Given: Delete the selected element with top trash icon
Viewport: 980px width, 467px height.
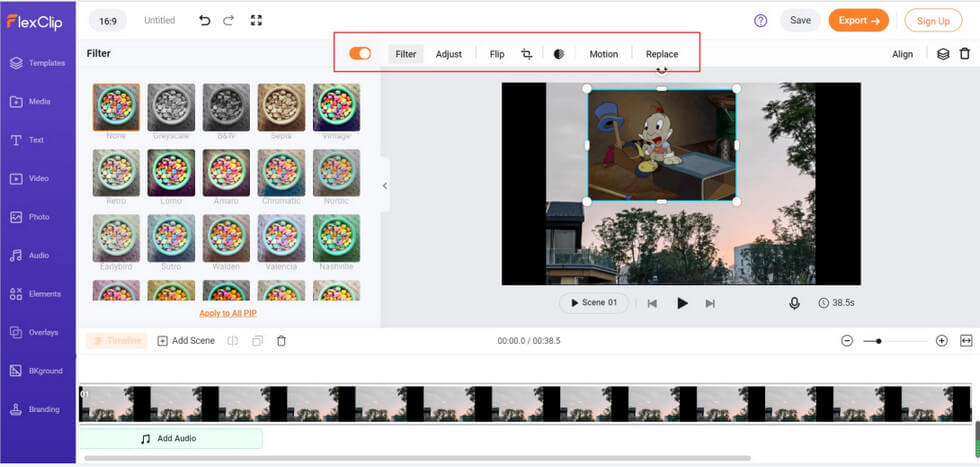Looking at the screenshot, I should coord(965,54).
